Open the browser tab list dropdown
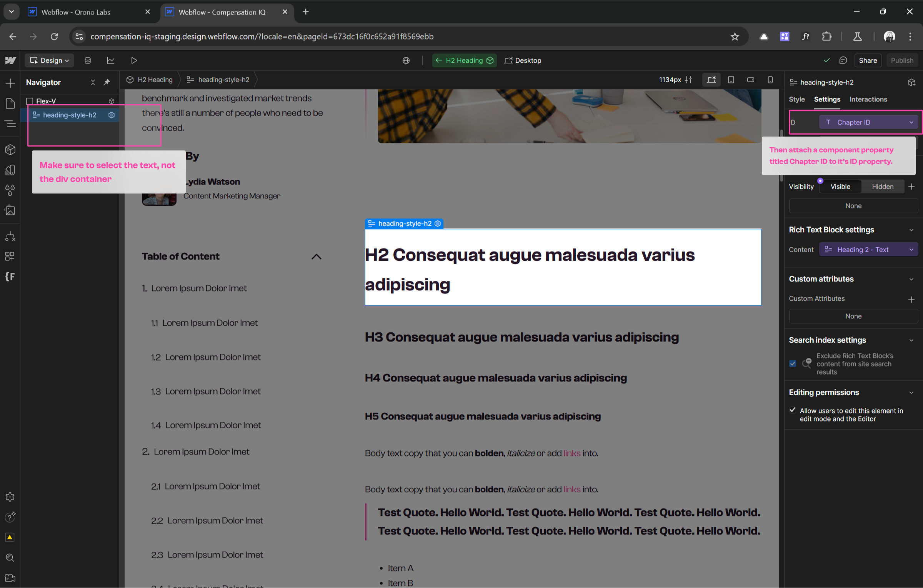The width and height of the screenshot is (923, 588). [12, 12]
